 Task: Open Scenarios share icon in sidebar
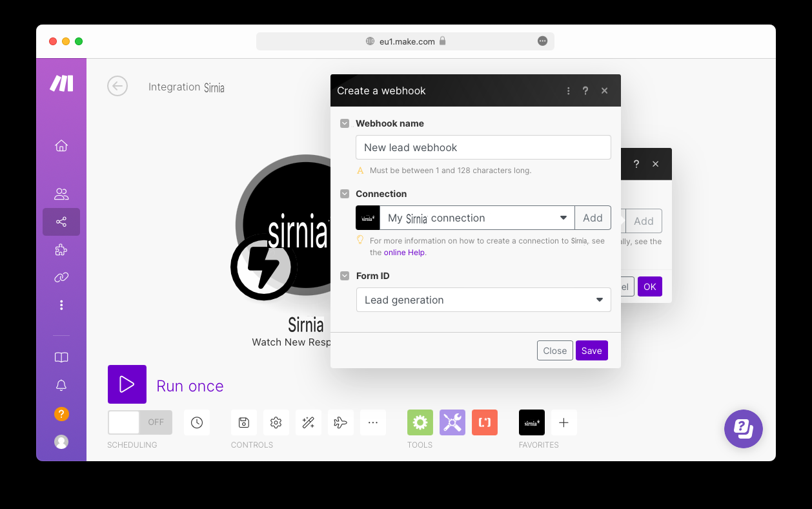tap(61, 222)
